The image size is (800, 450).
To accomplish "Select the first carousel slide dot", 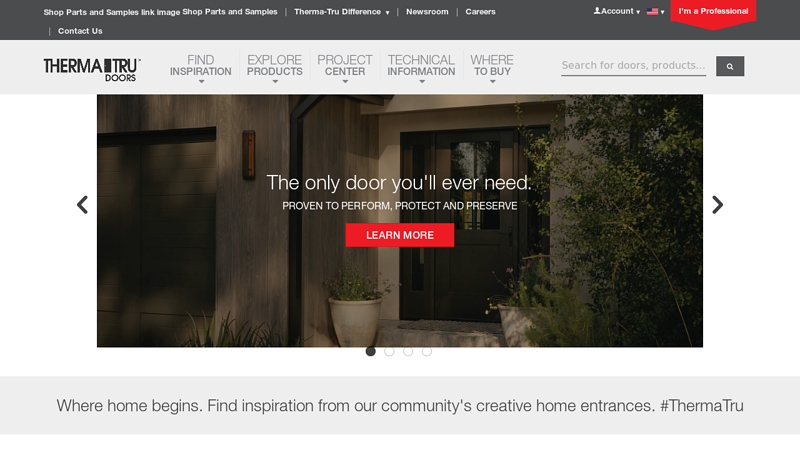I will click(370, 351).
